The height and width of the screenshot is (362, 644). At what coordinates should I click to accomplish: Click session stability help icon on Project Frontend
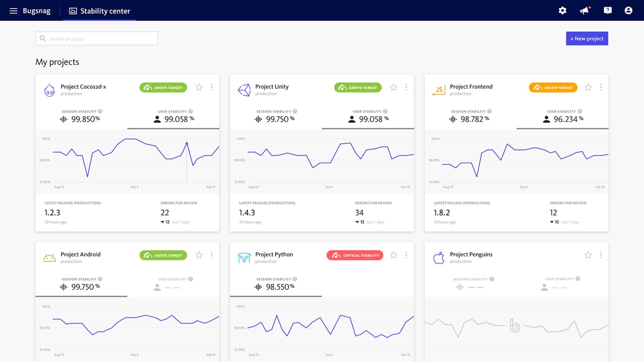click(x=490, y=111)
